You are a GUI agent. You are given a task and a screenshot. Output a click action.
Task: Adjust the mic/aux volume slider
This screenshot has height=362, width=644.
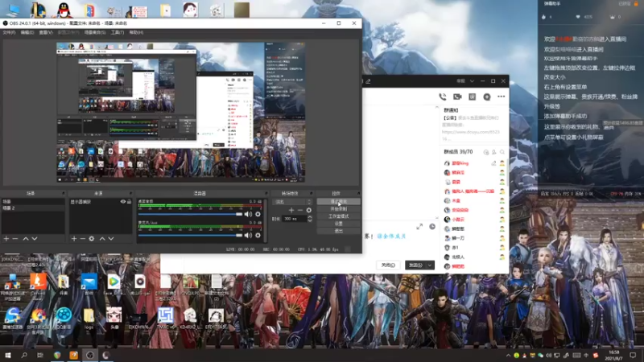[190, 235]
